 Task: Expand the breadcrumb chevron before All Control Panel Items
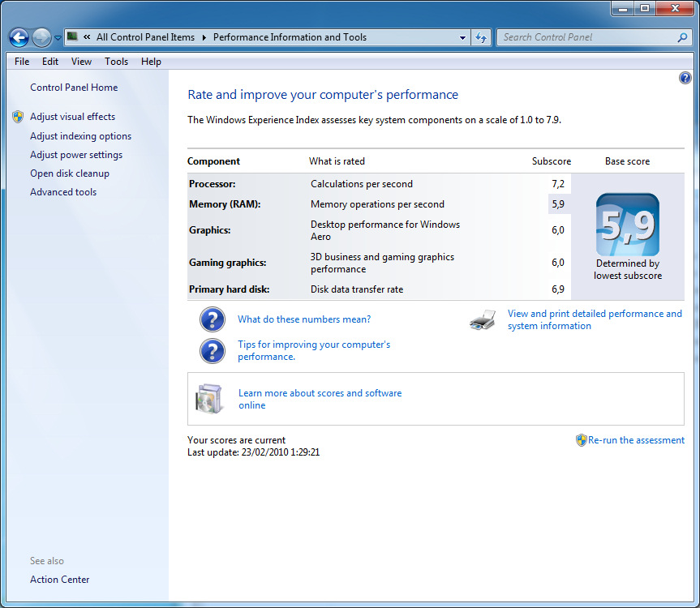tap(87, 37)
